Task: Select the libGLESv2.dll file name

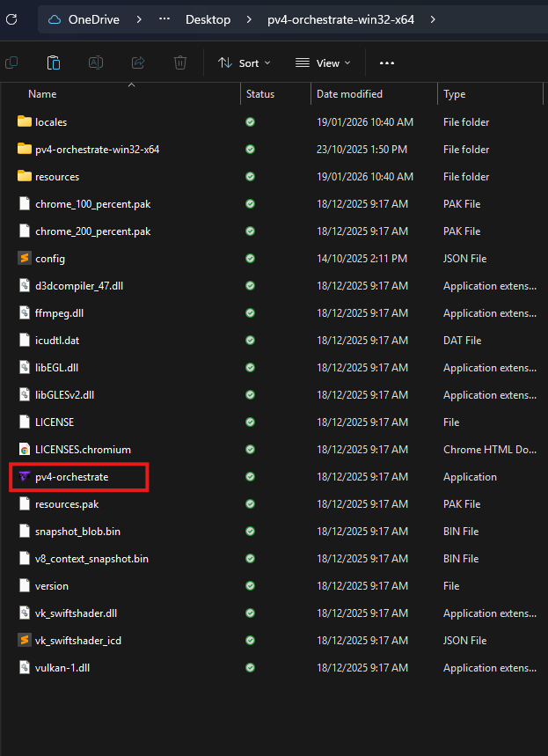Action: 64,395
